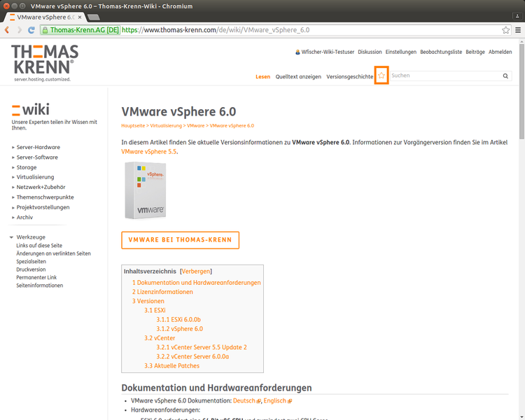
Task: Open Druckversion tool link
Action: point(31,269)
